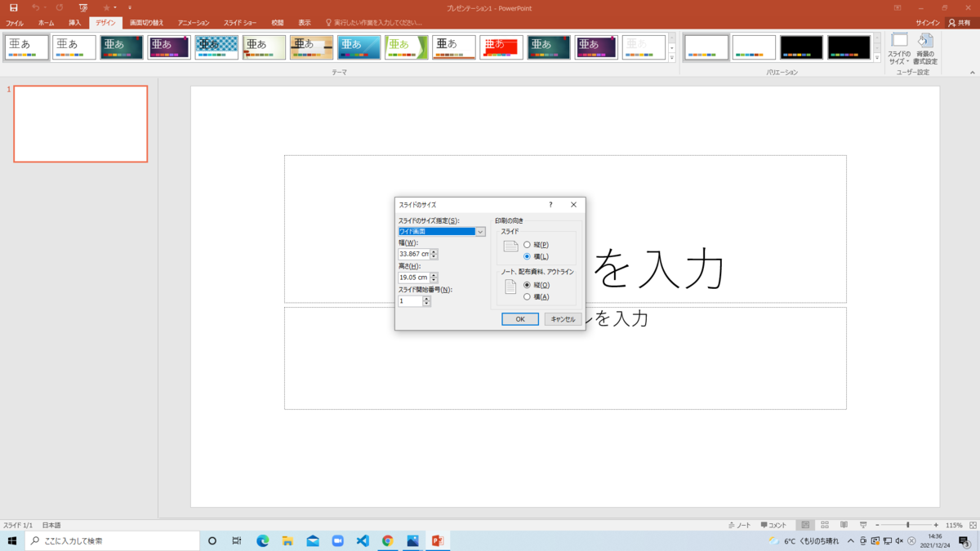
Task: Expand the theme gallery with the More arrow
Action: click(x=671, y=59)
